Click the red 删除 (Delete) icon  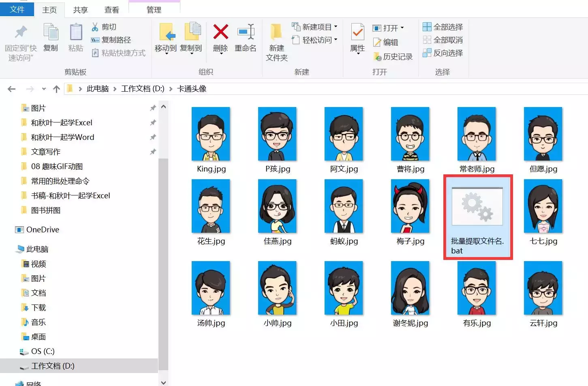(x=220, y=32)
